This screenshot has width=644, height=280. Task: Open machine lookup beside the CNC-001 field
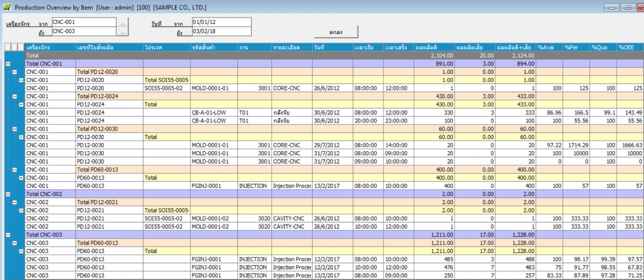tap(123, 23)
